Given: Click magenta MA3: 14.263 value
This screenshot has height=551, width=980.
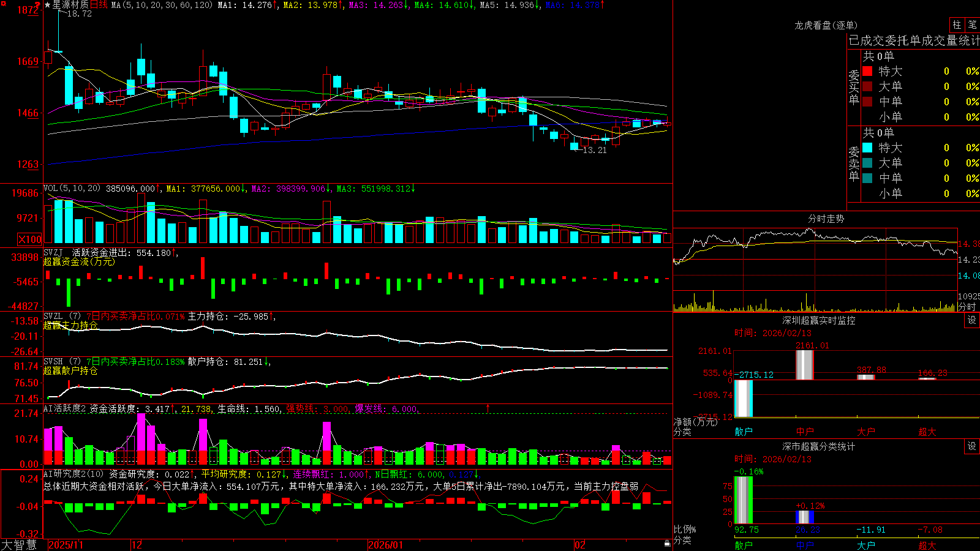Looking at the screenshot, I should click(377, 5).
